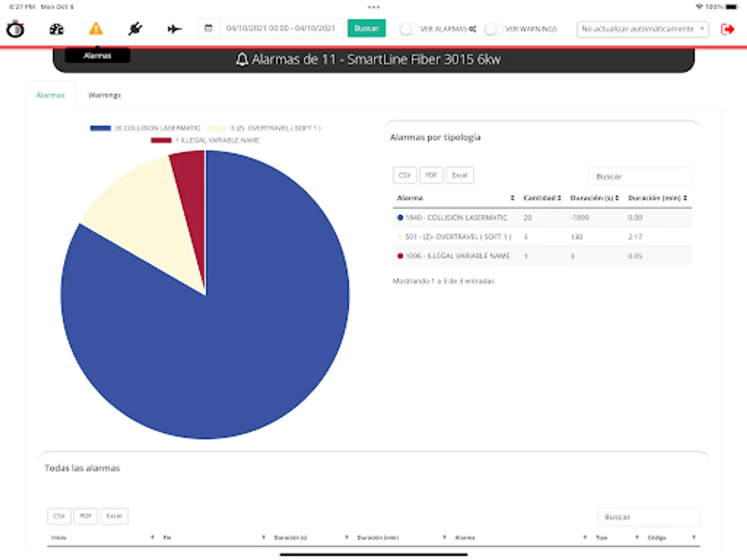Click Mostrando 1 a 3 de 3 entradas
Screen dimensions: 747x560
point(444,281)
